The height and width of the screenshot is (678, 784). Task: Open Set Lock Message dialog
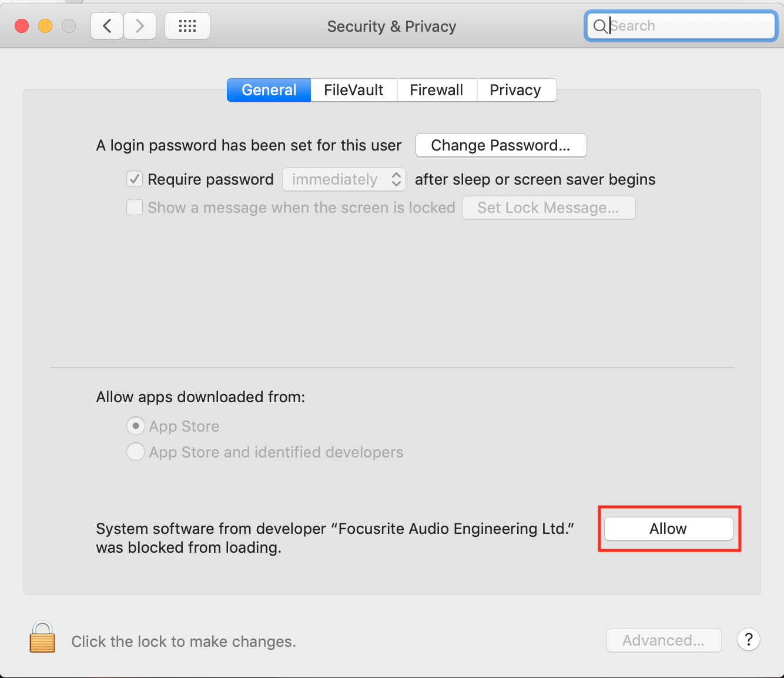pyautogui.click(x=549, y=208)
